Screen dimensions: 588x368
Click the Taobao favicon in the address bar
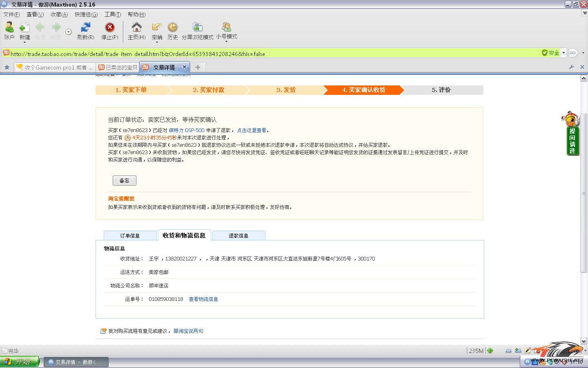click(6, 53)
